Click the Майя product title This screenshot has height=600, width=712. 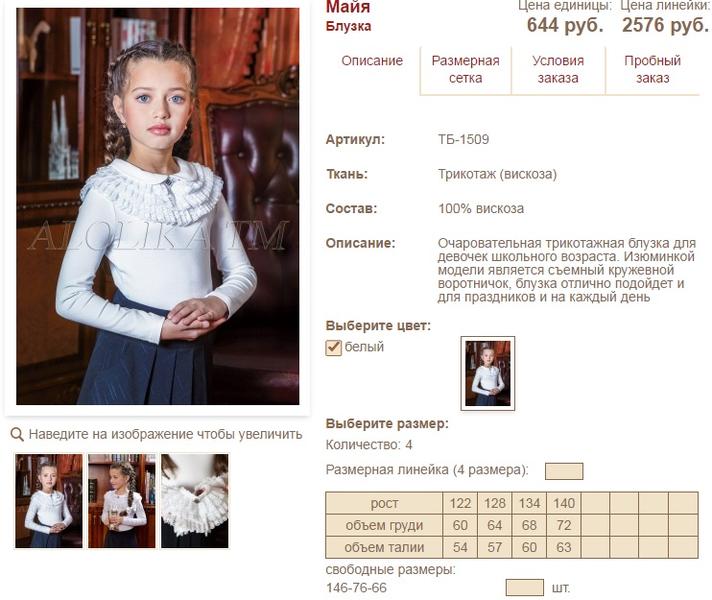[348, 6]
